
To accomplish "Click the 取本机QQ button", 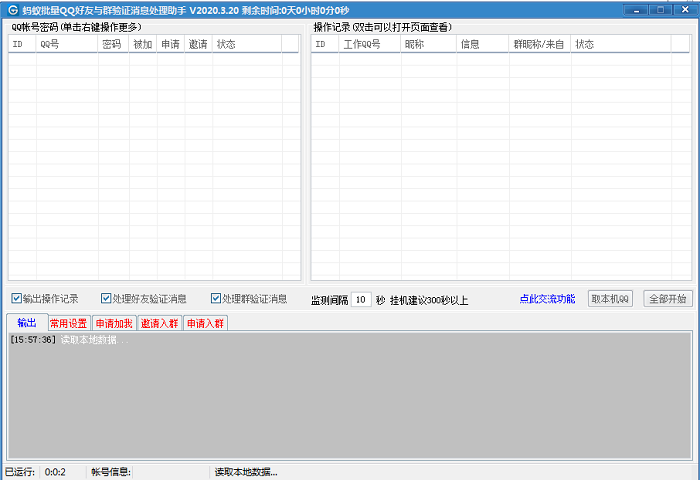I will 610,299.
